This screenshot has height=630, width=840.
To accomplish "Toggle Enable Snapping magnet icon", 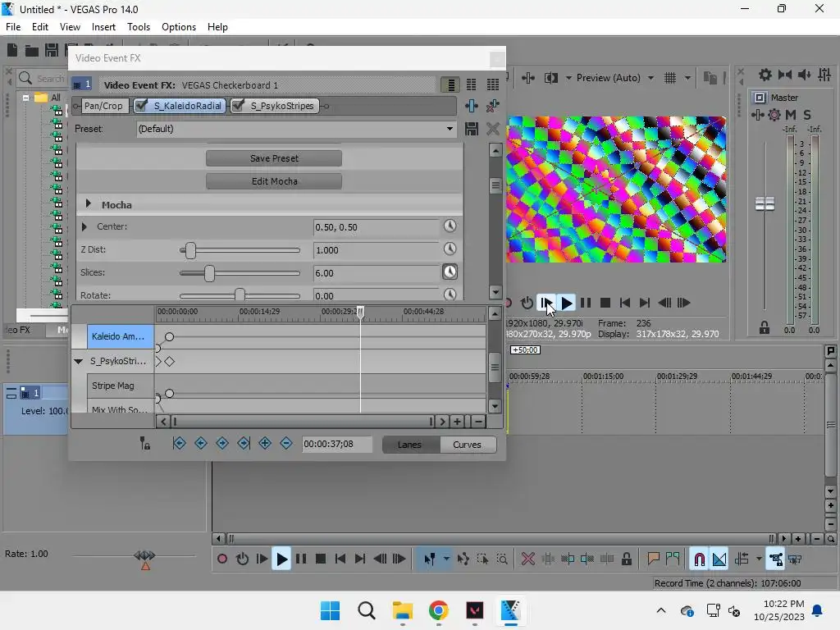I will pos(699,559).
